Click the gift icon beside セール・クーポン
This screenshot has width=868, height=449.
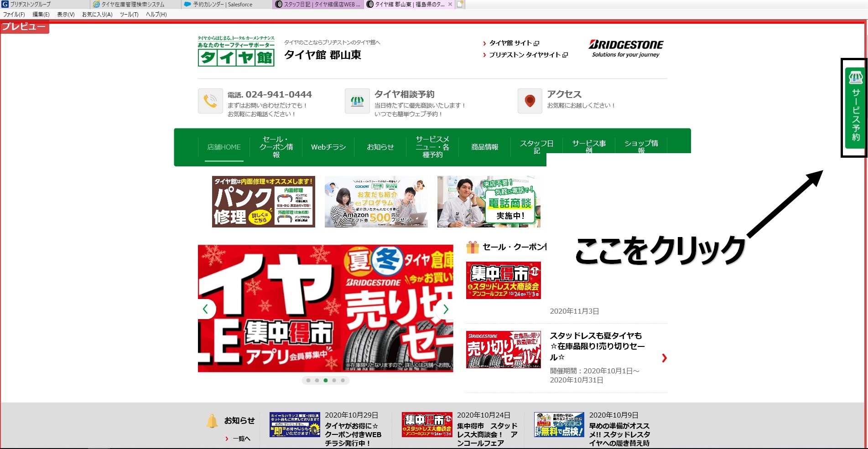[473, 247]
